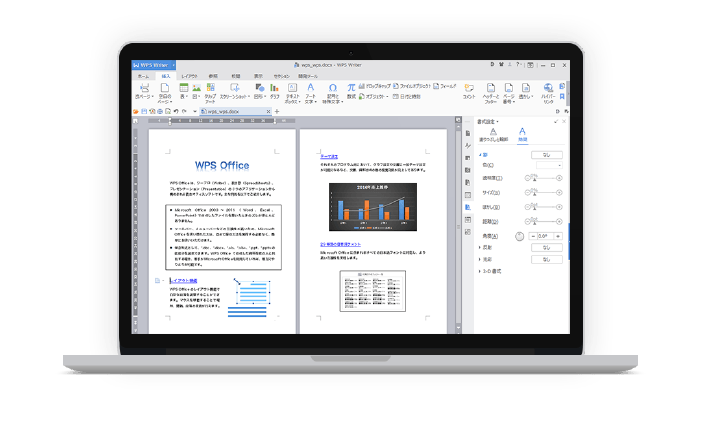The width and height of the screenshot is (701, 421).
Task: Click the save icon in quick toolbar
Action: tap(144, 111)
